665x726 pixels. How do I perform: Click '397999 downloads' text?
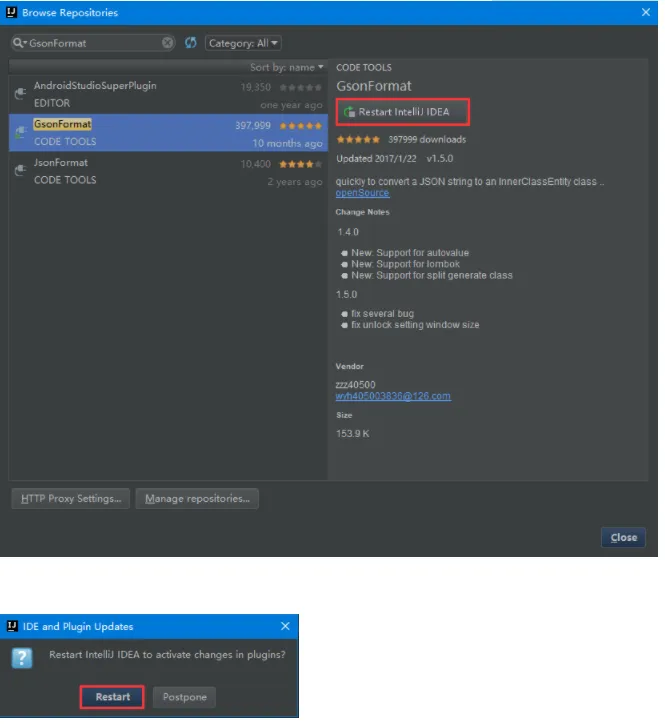click(427, 139)
